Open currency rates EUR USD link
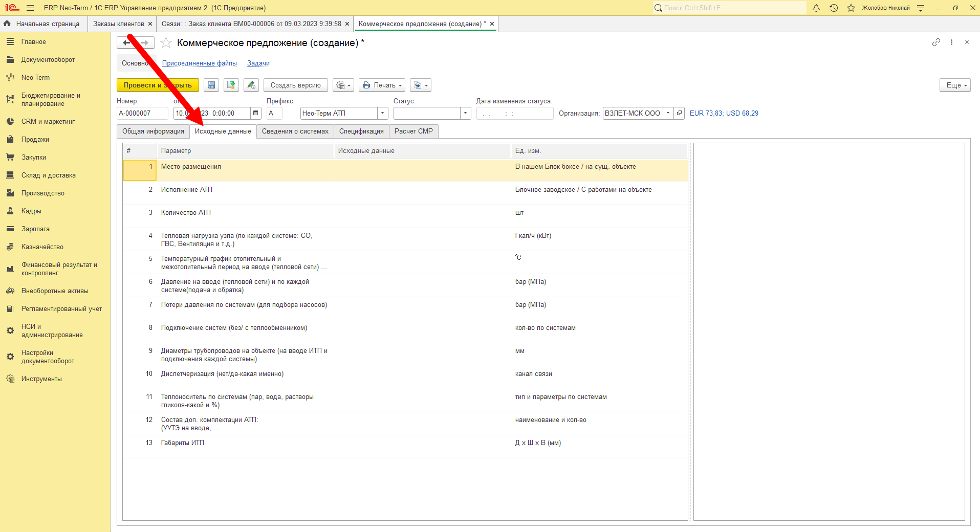 [x=724, y=114]
